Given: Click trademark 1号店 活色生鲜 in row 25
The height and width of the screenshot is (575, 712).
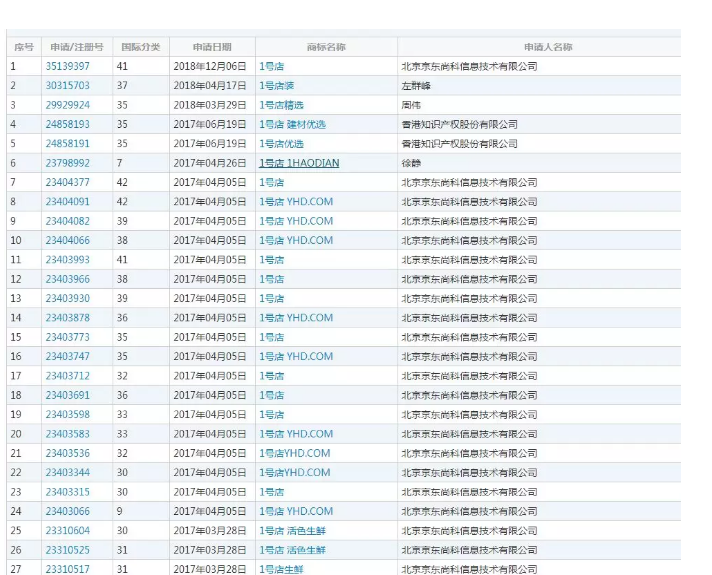Looking at the screenshot, I should click(292, 530).
